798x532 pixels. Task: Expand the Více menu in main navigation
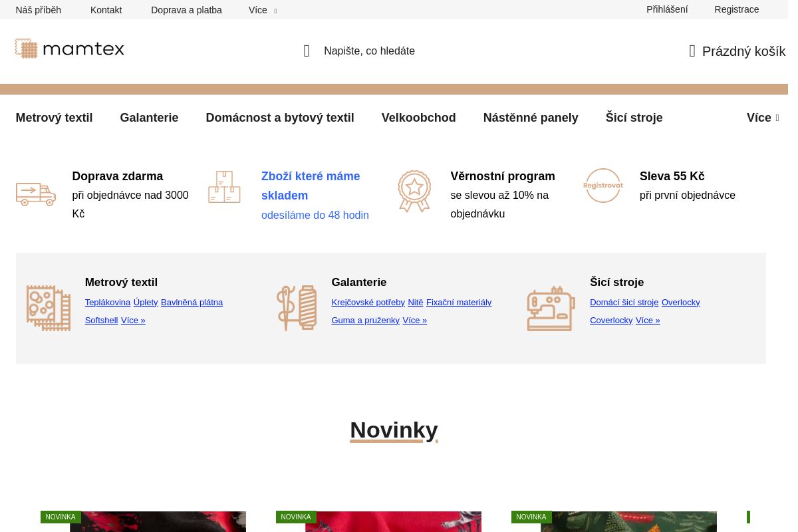[x=763, y=118]
